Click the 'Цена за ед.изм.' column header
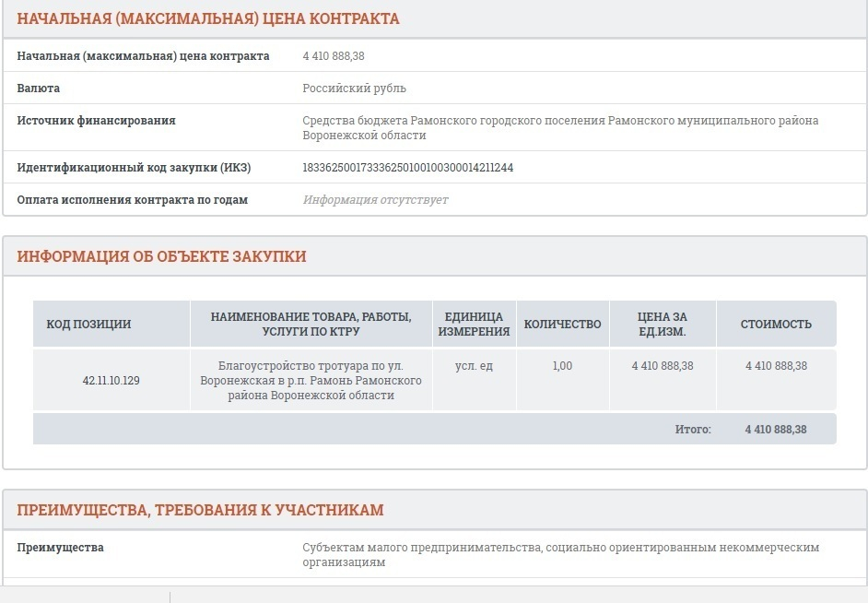Screen dimensions: 868x603 pyautogui.click(x=662, y=325)
